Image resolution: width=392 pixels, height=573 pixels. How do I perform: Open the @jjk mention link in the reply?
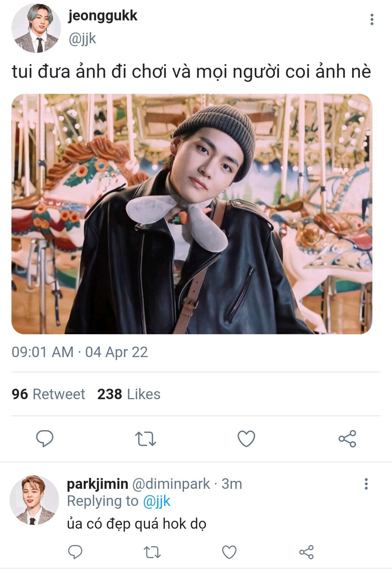pyautogui.click(x=156, y=501)
